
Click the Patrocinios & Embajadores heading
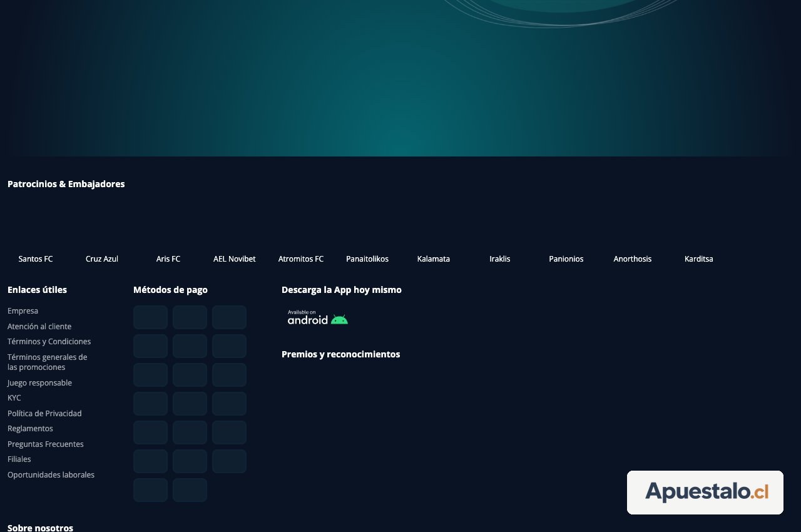[x=66, y=184]
